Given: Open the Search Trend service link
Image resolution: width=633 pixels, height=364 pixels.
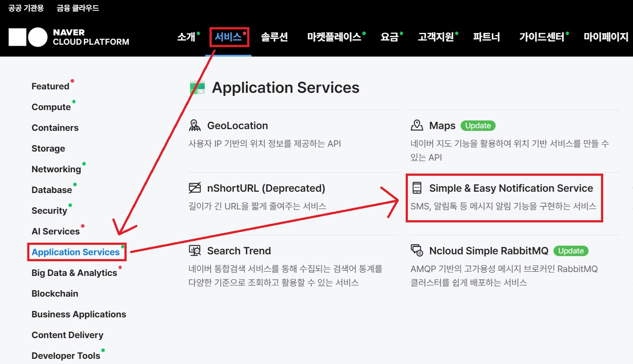Looking at the screenshot, I should 239,251.
